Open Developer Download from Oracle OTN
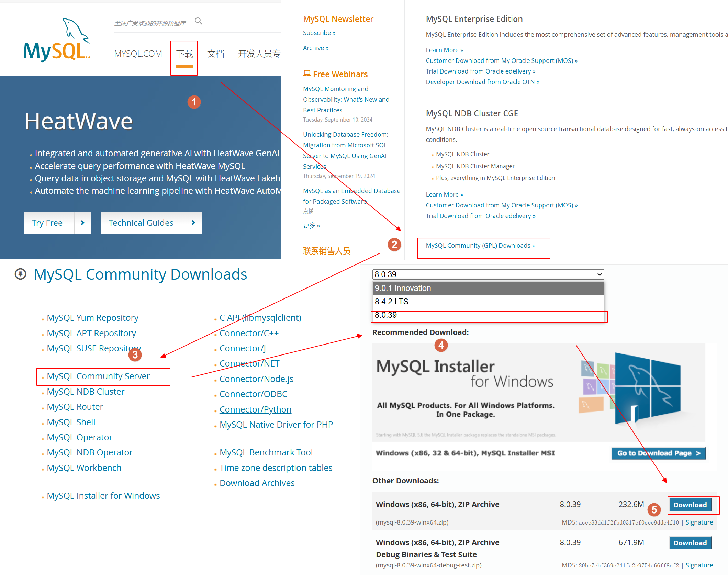Viewport: 728px width, 575px height. (x=482, y=82)
